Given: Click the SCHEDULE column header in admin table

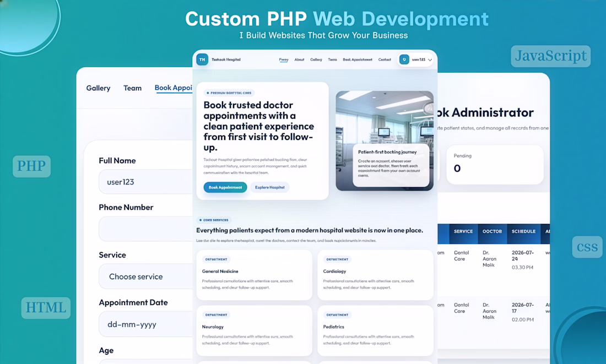Looking at the screenshot, I should click(x=524, y=233).
